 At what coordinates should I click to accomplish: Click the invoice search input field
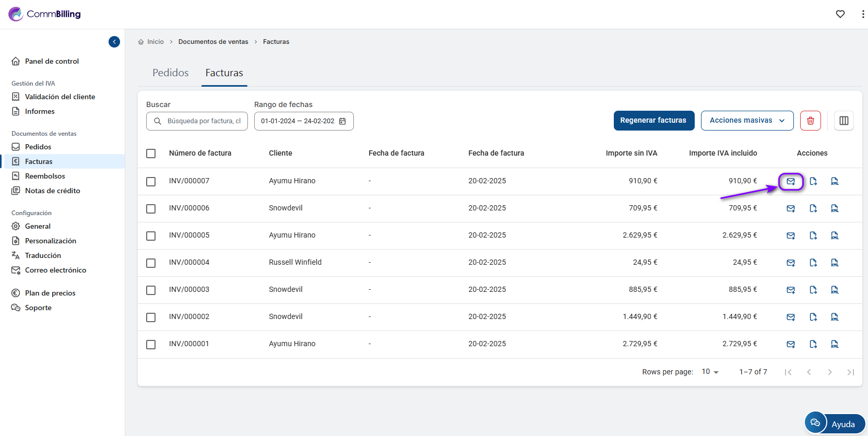203,121
